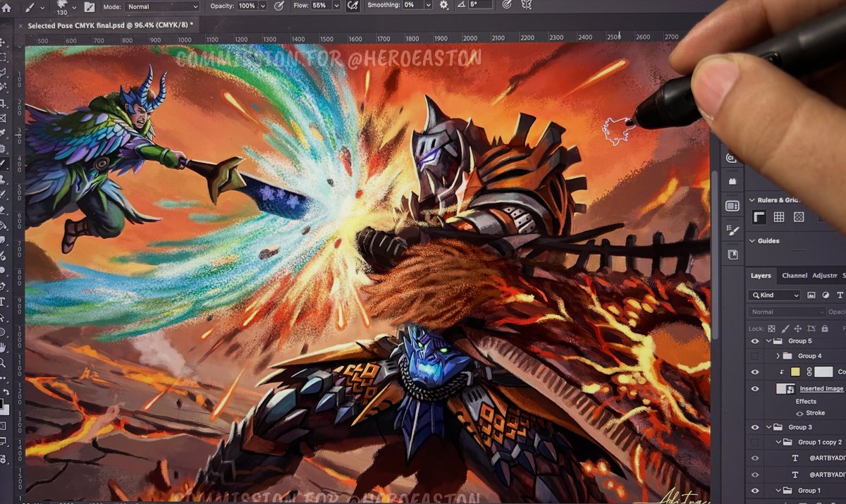846x504 pixels.
Task: Hide the Inserted Image layer
Action: click(755, 388)
